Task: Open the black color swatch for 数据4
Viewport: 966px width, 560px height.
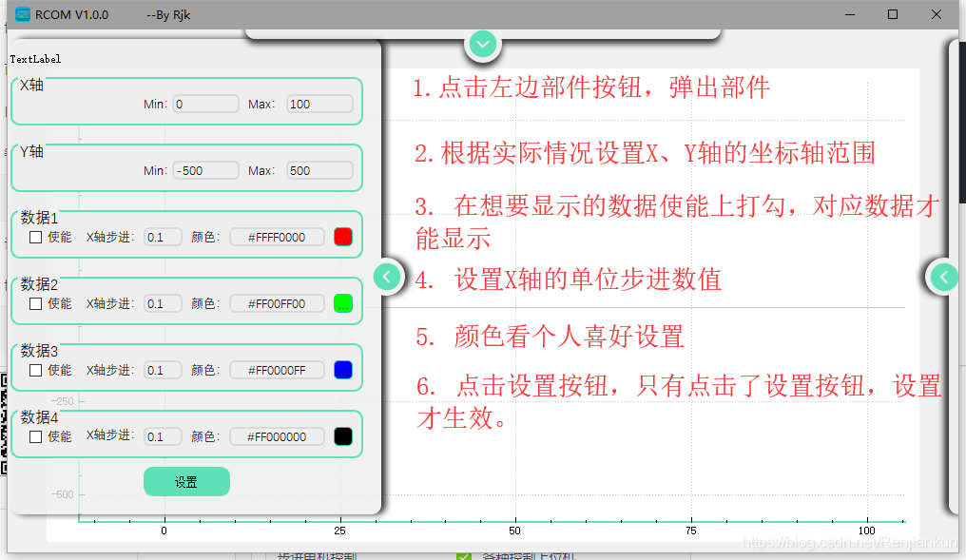Action: click(x=343, y=436)
